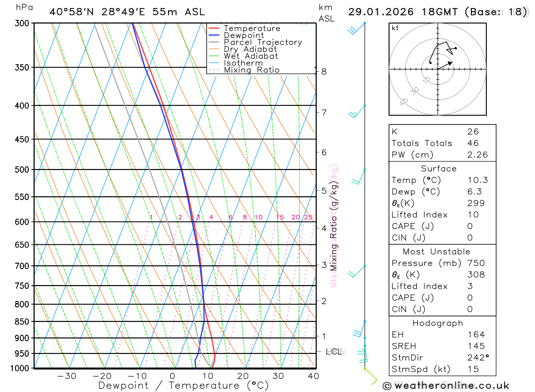The height and width of the screenshot is (392, 535).
Task: Click the 'km ASL' altitude axis label
Action: [x=326, y=13]
